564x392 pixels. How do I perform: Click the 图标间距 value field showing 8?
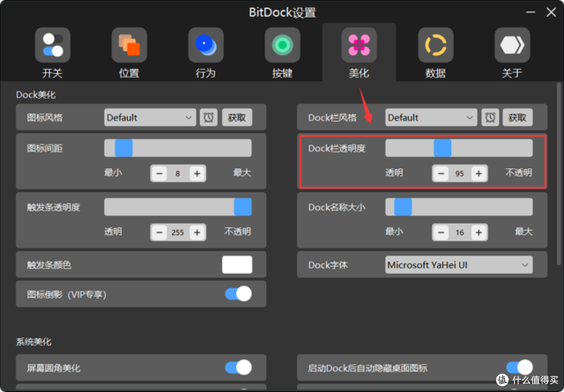click(x=178, y=173)
